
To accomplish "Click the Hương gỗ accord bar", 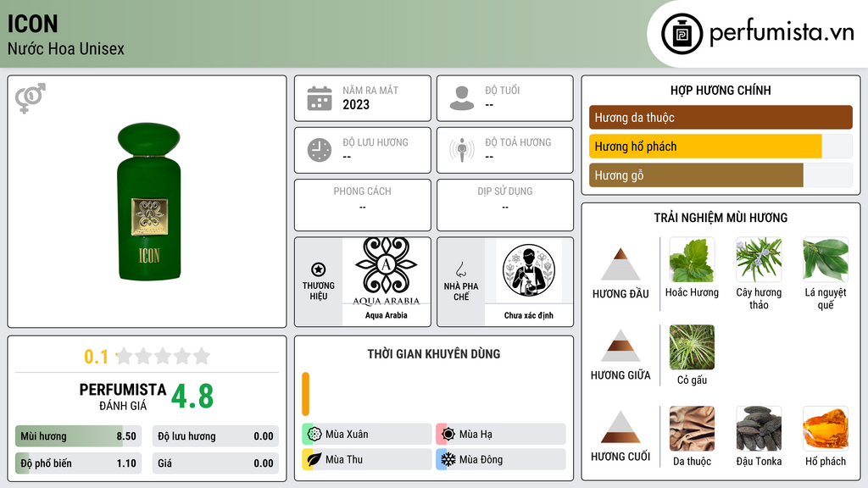I will click(721, 175).
